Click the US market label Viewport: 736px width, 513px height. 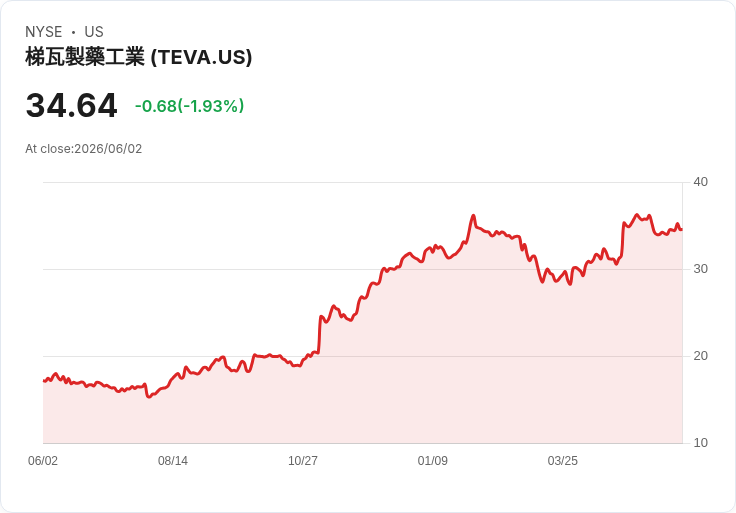94,32
